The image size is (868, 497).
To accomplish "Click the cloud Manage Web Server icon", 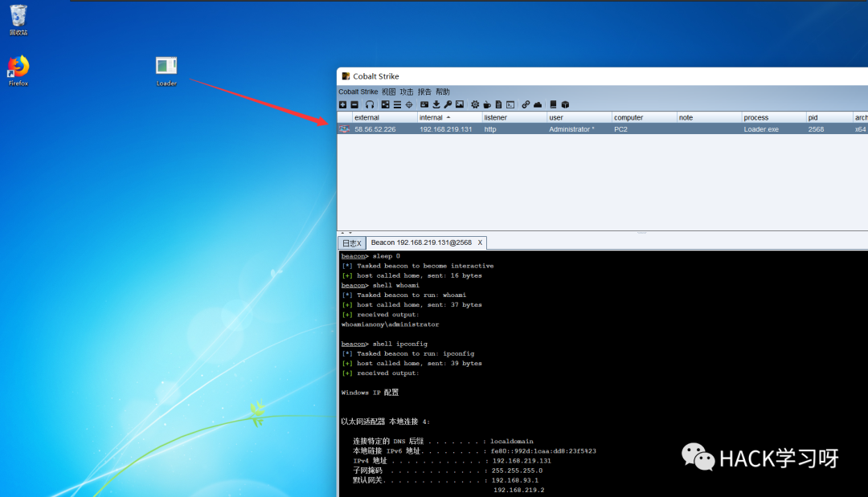I will (x=538, y=104).
